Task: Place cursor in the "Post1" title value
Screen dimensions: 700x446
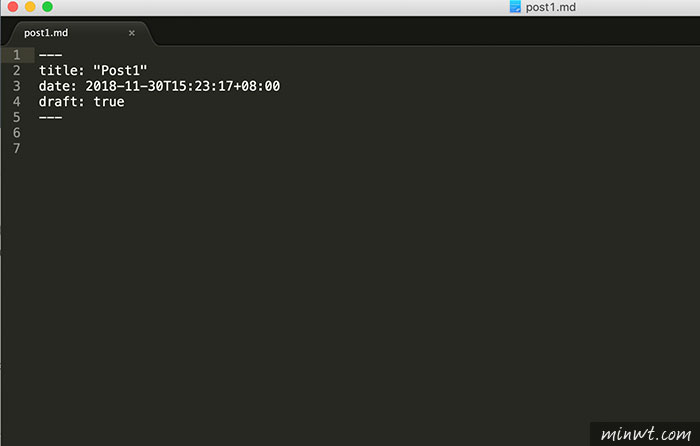Action: click(x=120, y=71)
